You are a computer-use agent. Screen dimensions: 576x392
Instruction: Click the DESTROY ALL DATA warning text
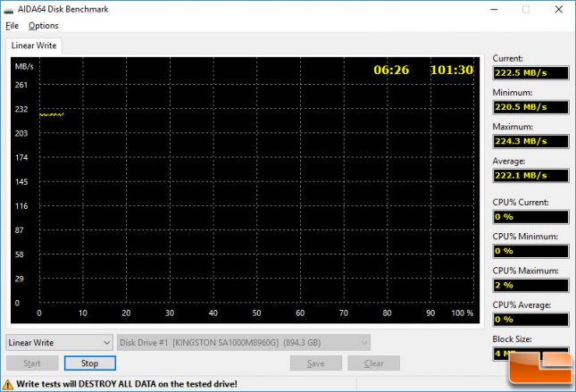[127, 384]
